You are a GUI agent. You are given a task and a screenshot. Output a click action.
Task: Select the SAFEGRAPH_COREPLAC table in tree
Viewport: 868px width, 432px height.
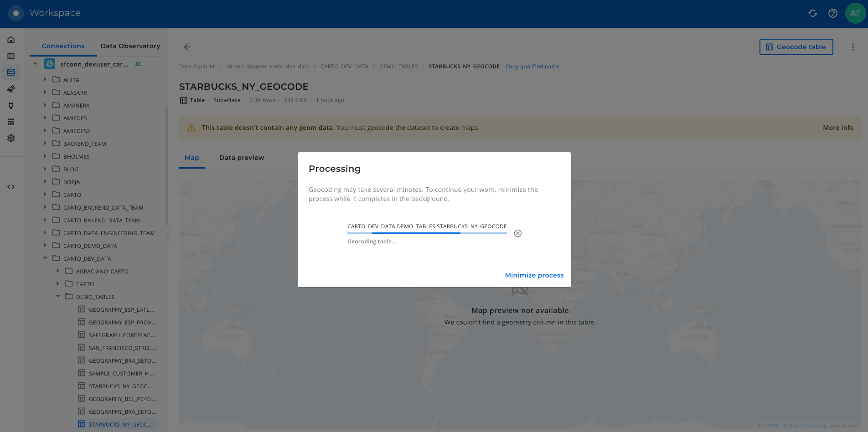point(122,335)
